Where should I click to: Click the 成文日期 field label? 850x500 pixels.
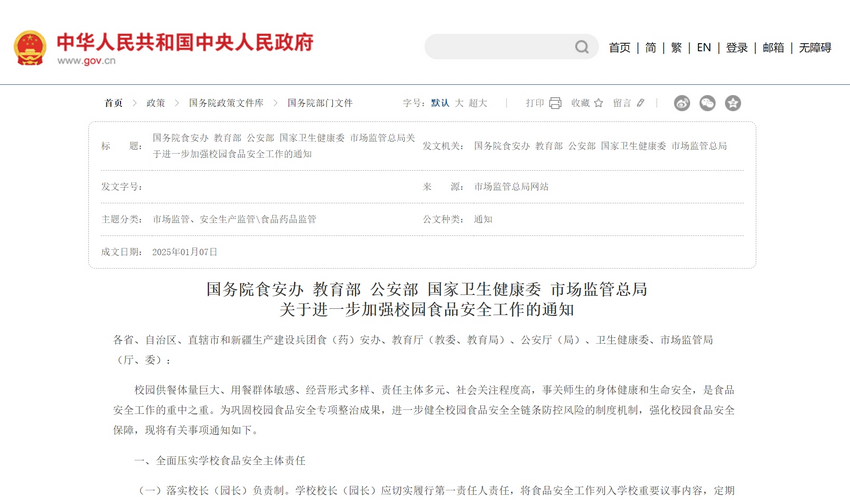coord(121,252)
